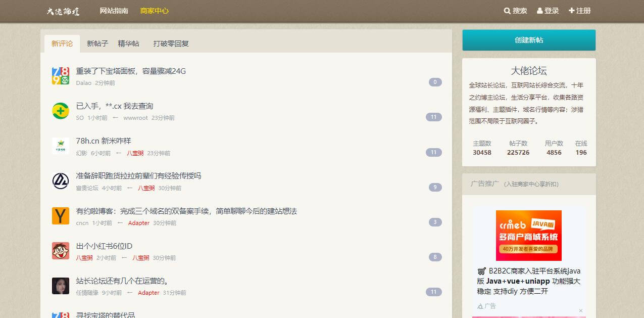Click the crmeb JAVA版 ad banner image
Image resolution: width=644 pixels, height=318 pixels.
coord(529,236)
